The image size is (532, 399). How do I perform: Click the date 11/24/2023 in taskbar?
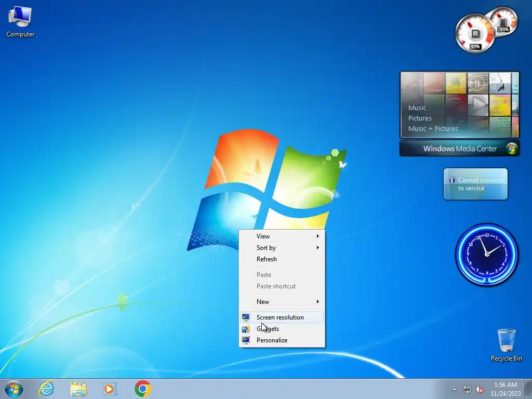pyautogui.click(x=505, y=394)
